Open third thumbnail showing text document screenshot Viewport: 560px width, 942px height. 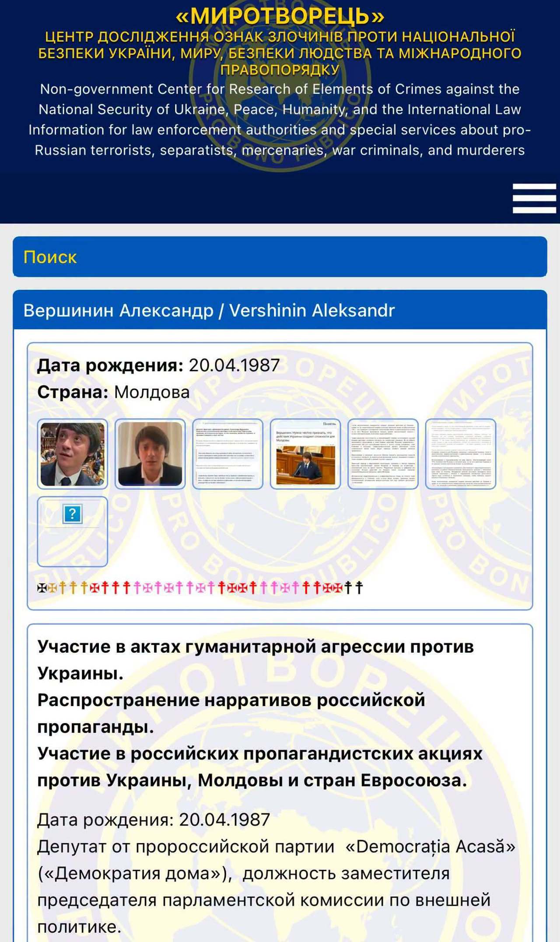[x=228, y=454]
